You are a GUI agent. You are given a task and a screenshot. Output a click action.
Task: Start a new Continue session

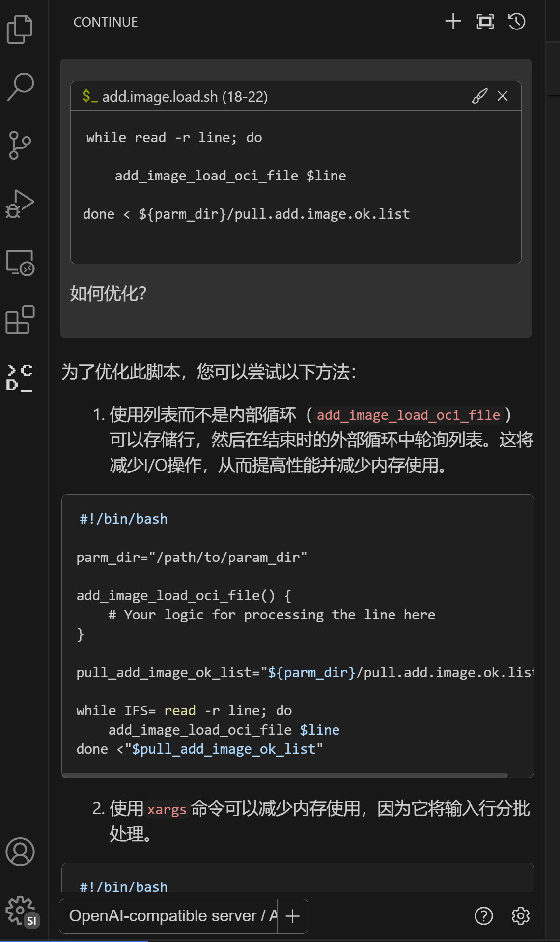pyautogui.click(x=453, y=21)
